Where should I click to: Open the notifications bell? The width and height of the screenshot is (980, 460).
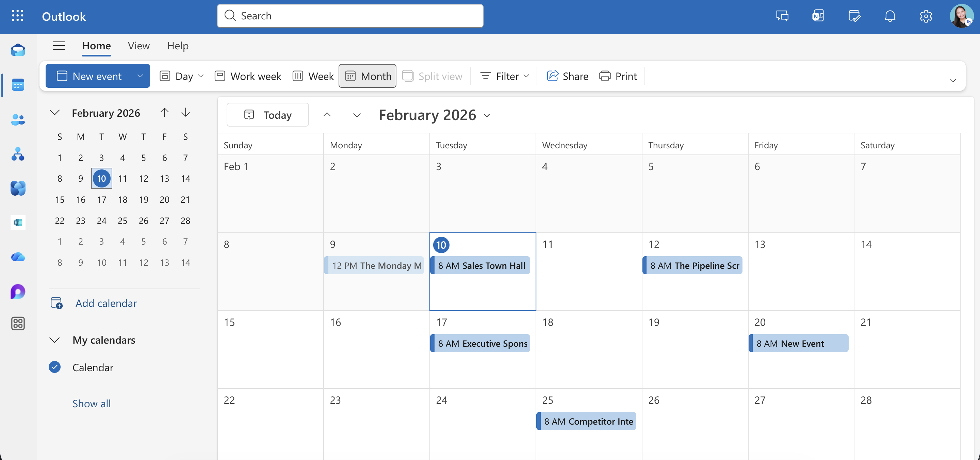890,16
